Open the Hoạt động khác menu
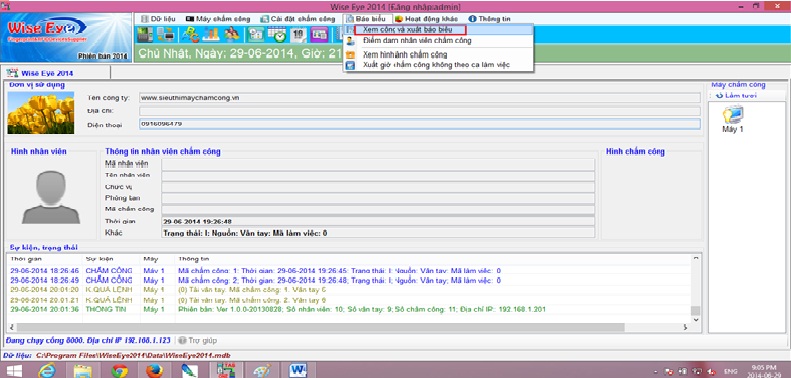The width and height of the screenshot is (791, 378). click(426, 19)
